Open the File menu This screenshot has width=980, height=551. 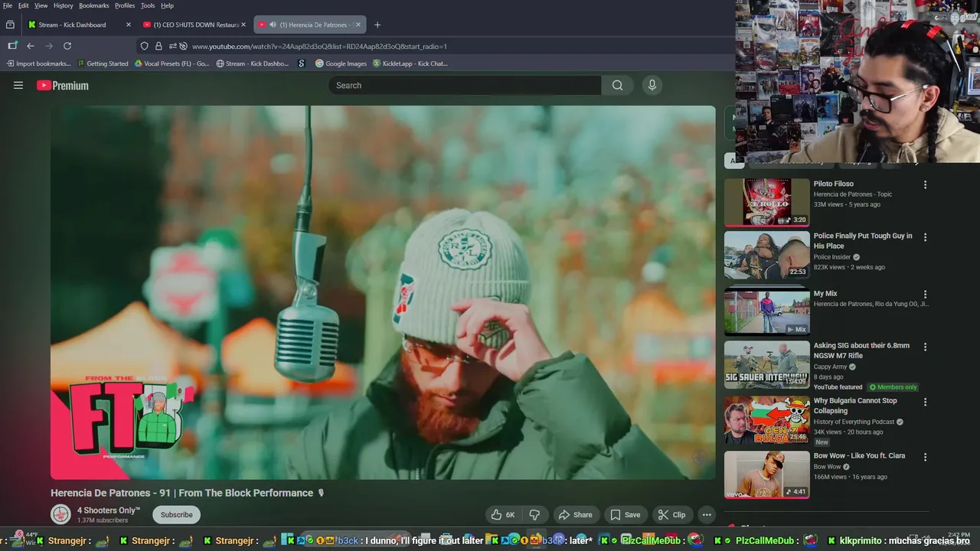pos(8,5)
